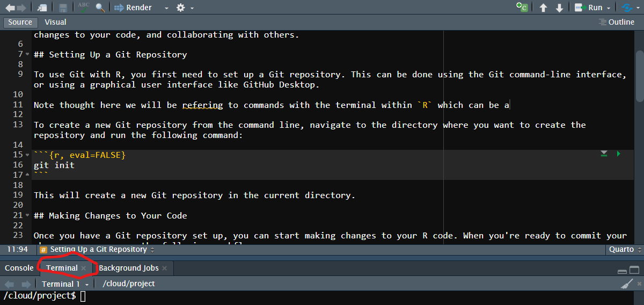Click the misspelled word "refering"

tap(202, 105)
